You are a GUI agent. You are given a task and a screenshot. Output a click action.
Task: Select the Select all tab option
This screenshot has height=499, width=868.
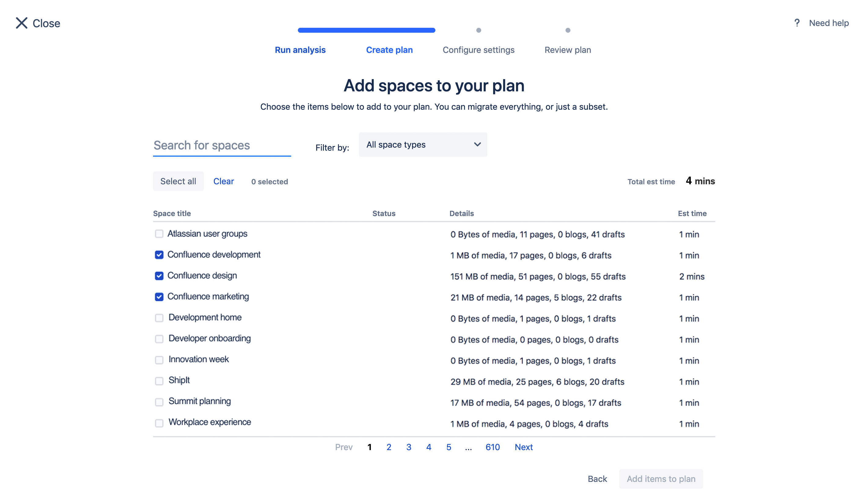178,181
